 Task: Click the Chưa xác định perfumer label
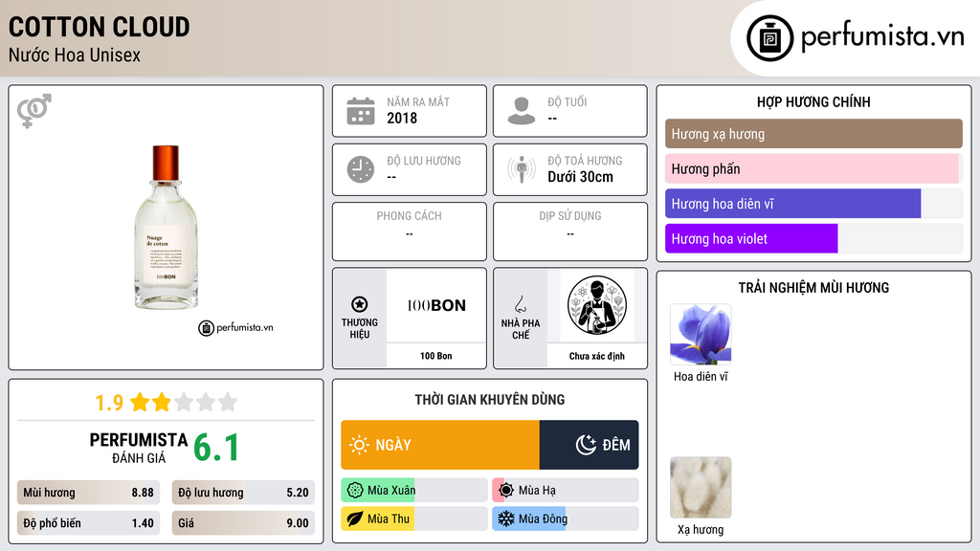(x=597, y=356)
